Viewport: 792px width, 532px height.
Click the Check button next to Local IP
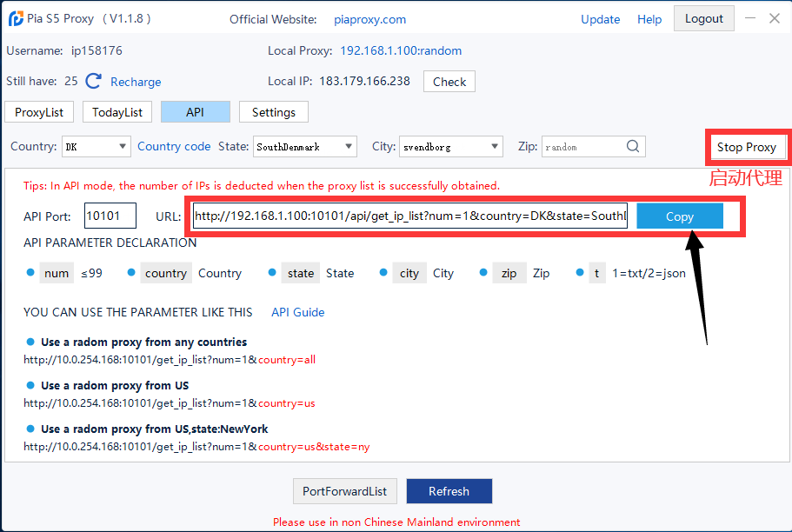coord(449,82)
